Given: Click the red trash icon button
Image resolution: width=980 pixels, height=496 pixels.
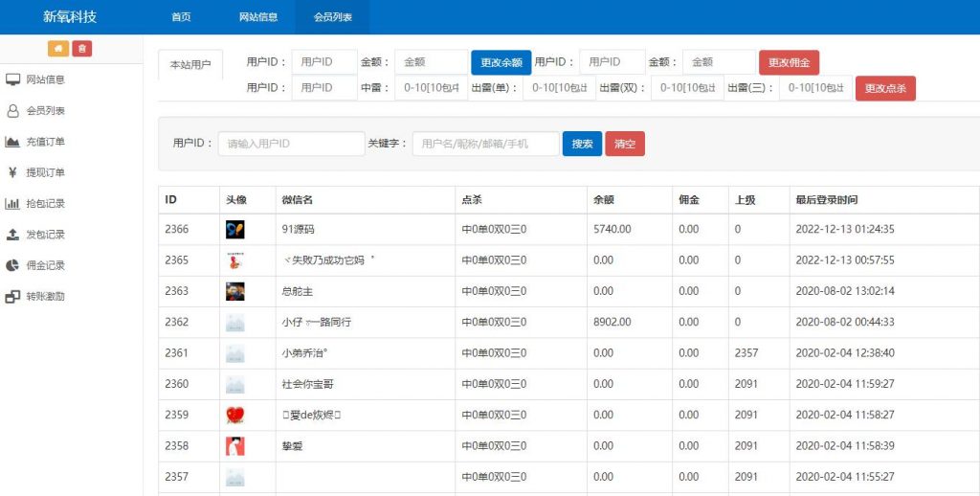Looking at the screenshot, I should tap(82, 49).
